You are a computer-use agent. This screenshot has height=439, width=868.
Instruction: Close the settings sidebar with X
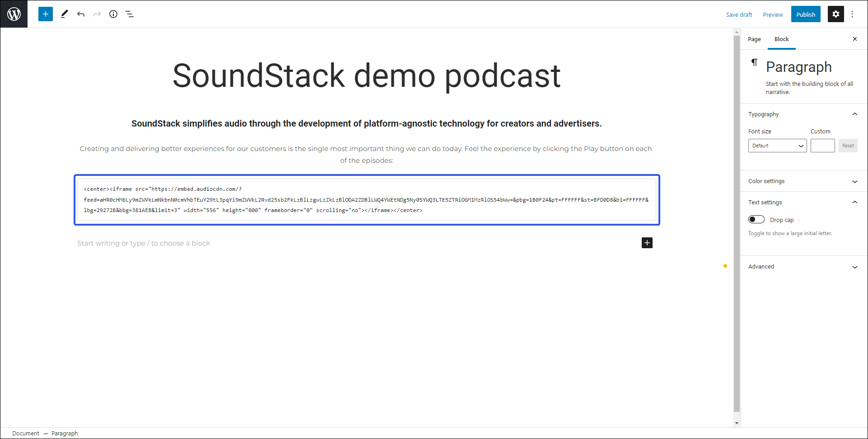854,39
